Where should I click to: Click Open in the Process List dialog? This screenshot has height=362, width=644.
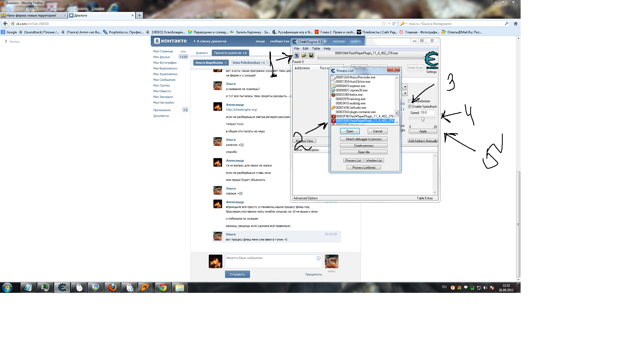(x=350, y=131)
